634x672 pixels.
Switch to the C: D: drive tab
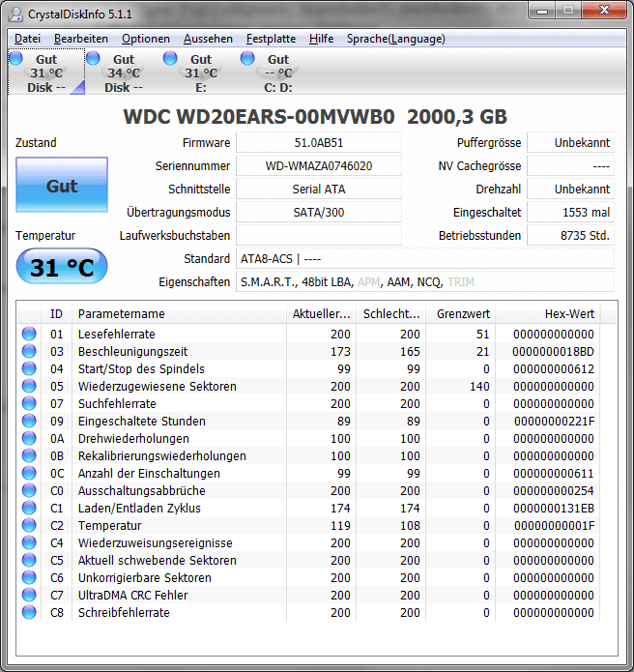coord(278,73)
